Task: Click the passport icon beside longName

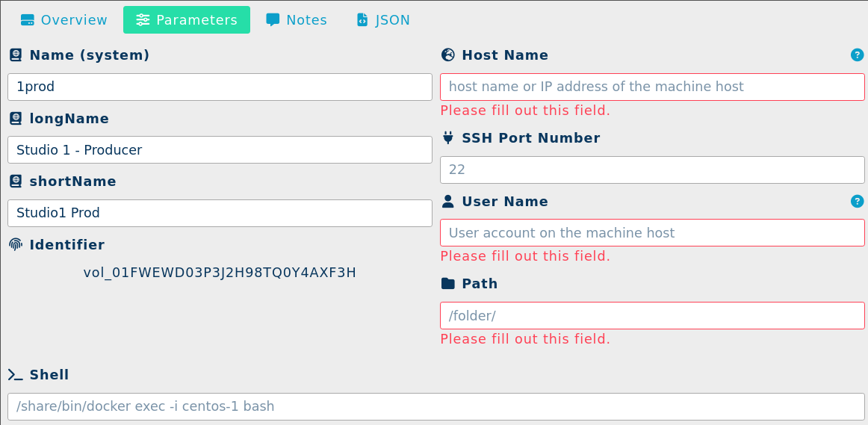Action: point(16,118)
